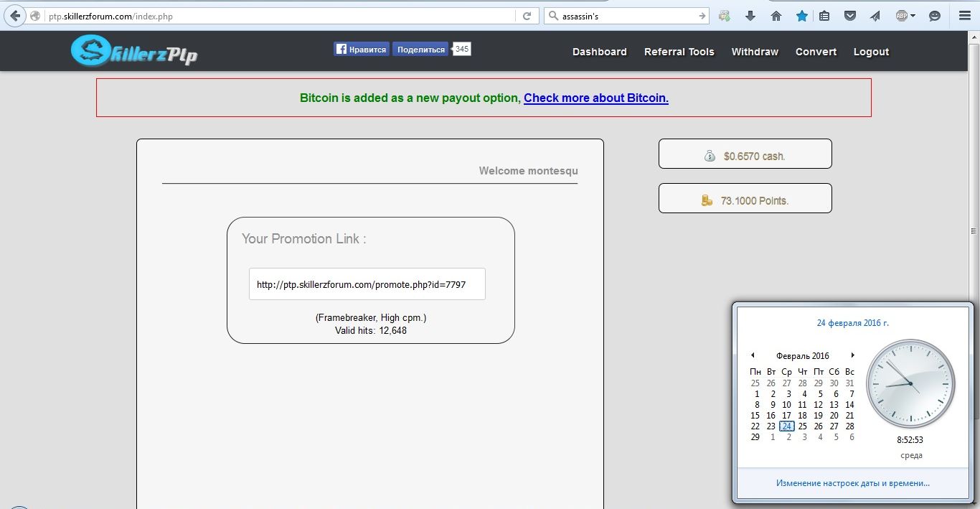Open the Dashboard menu item
Viewport: 980px width, 509px height.
[x=600, y=52]
